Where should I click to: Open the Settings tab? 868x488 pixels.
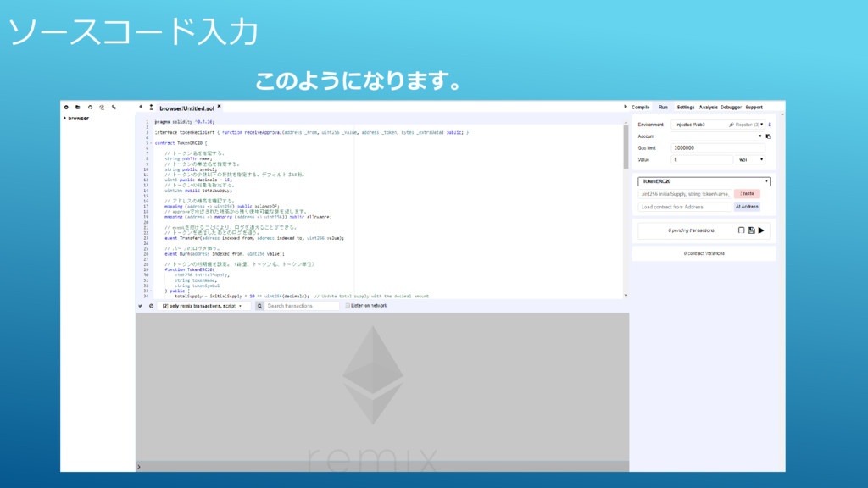click(685, 108)
